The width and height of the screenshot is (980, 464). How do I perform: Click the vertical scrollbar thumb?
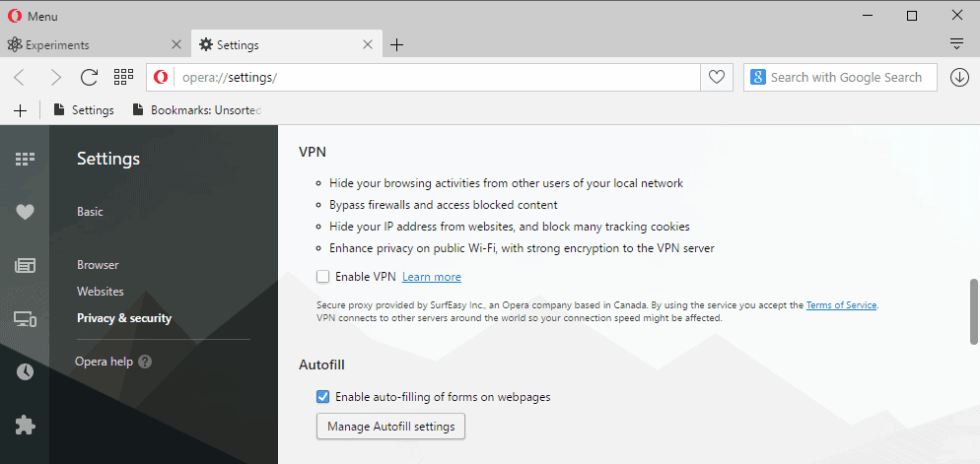coord(974,311)
